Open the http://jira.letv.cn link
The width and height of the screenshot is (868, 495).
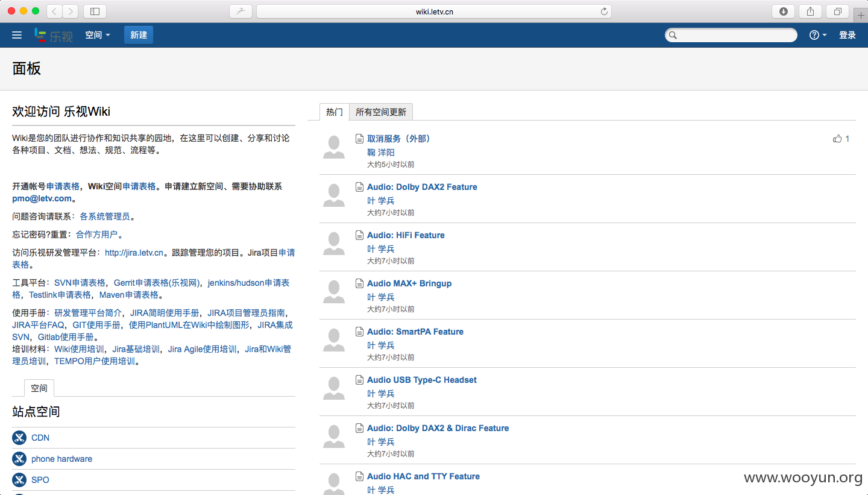tap(134, 253)
